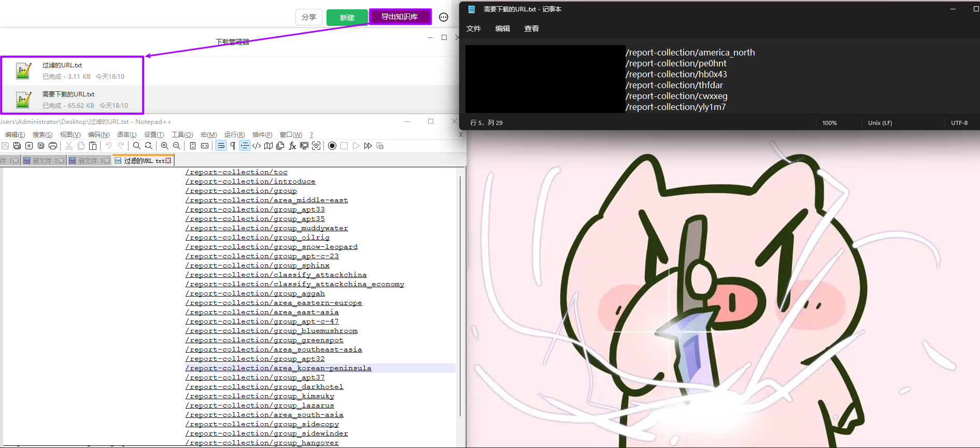The image size is (980, 448).
Task: Click /report-collection/toc link
Action: [236, 172]
